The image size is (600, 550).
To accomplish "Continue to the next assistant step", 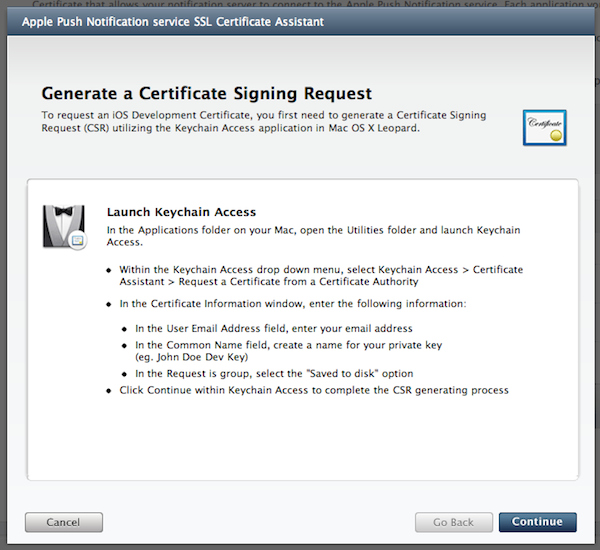I will tap(538, 522).
